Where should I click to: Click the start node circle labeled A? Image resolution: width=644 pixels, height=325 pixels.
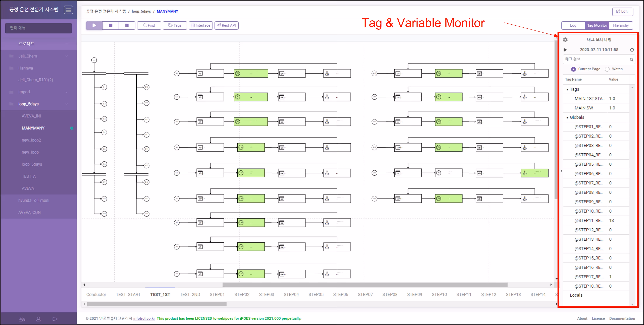point(94,60)
